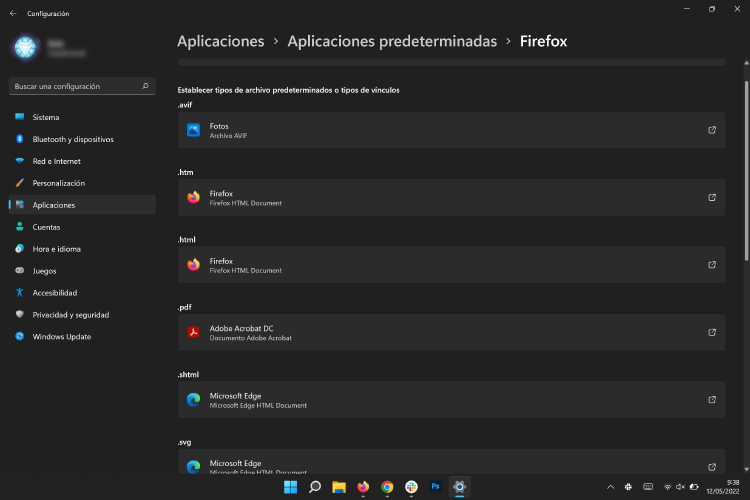Viewport: 750px width, 500px height.
Task: Open Bluetooth y dispositivos section
Action: (x=72, y=139)
